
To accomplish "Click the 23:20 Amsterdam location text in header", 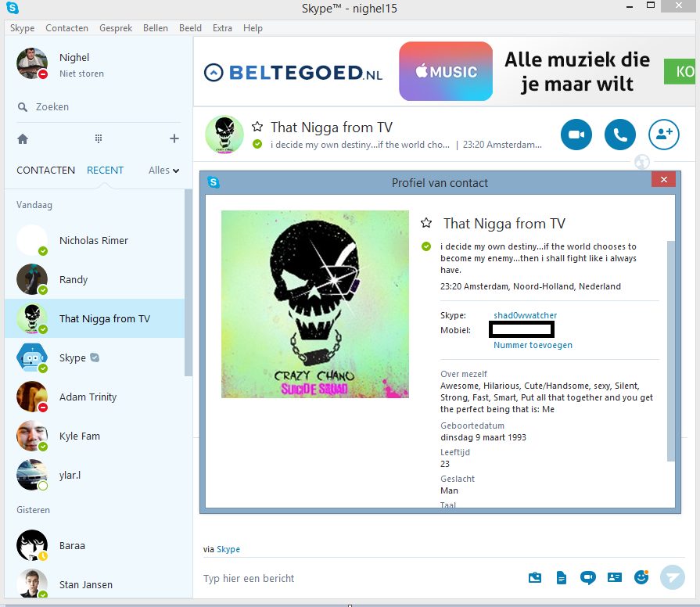I will pos(502,145).
